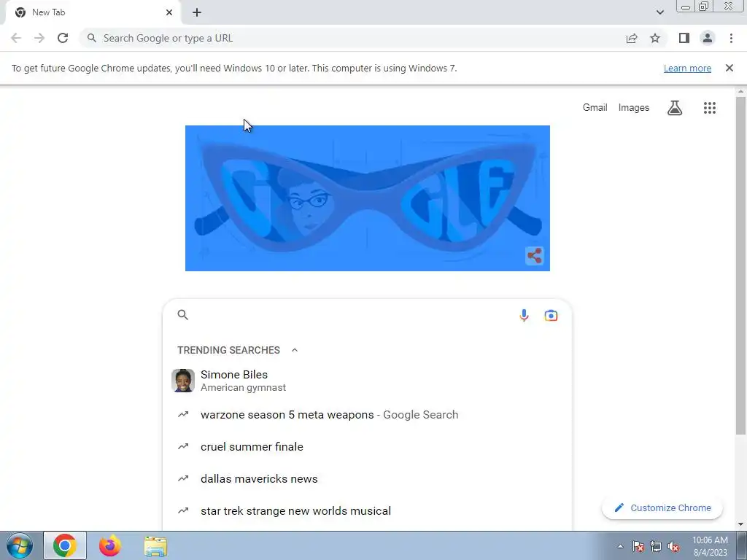Close the New Tab tab
Viewport: 747px width, 560px height.
[169, 12]
